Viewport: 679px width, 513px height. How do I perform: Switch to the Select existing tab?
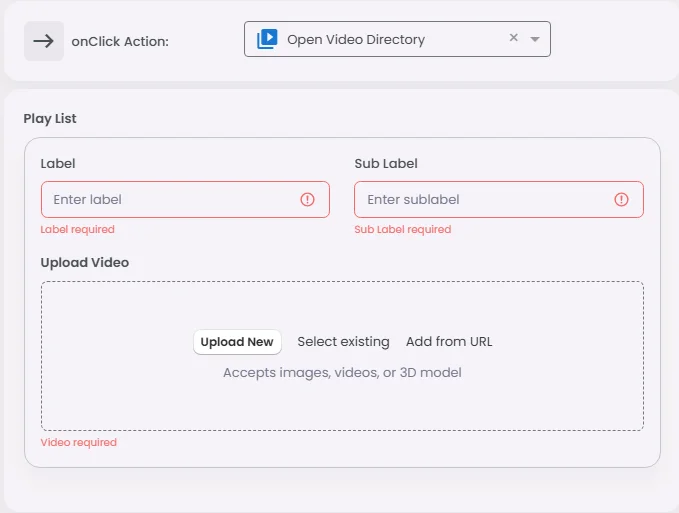click(343, 342)
